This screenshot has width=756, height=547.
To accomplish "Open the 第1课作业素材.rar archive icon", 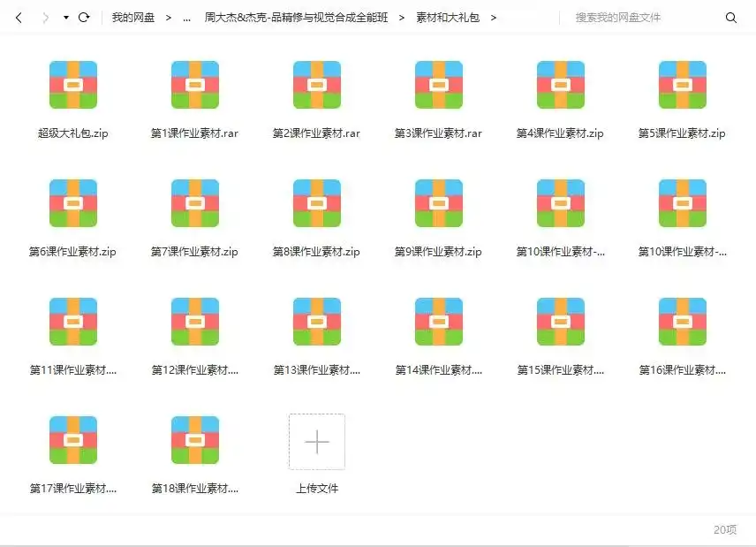I will click(194, 84).
